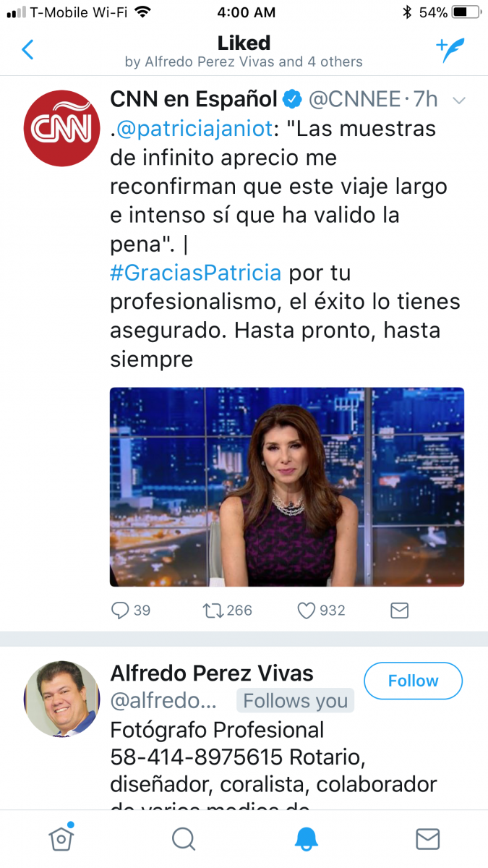Follow Alfredo Perez Vivas

[x=413, y=681]
